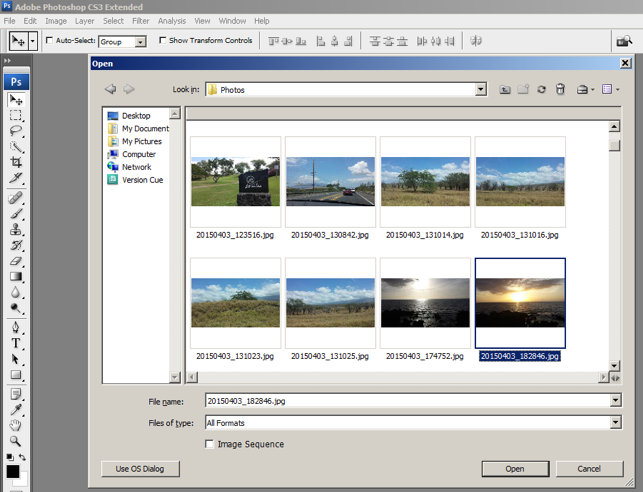Expand the Look in folder dropdown
The width and height of the screenshot is (643, 492).
(480, 89)
